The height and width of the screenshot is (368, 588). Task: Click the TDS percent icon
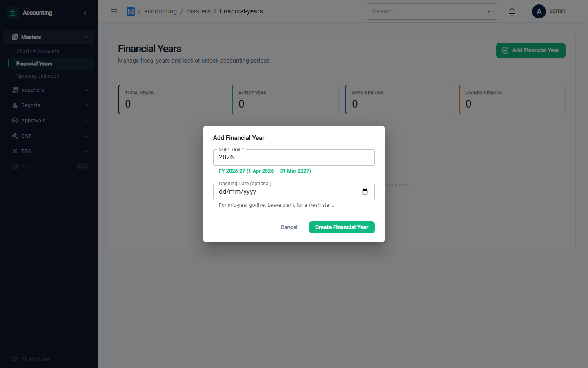[15, 151]
